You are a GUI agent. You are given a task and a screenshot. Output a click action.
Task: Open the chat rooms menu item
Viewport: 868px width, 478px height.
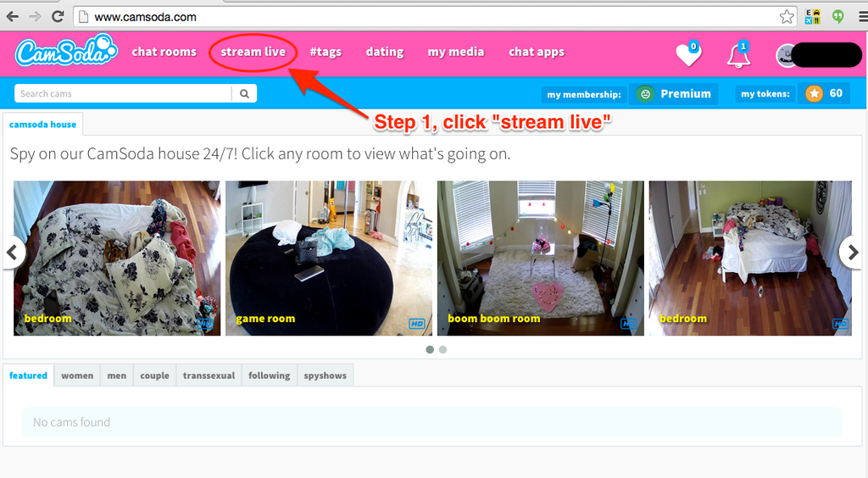[x=164, y=52]
